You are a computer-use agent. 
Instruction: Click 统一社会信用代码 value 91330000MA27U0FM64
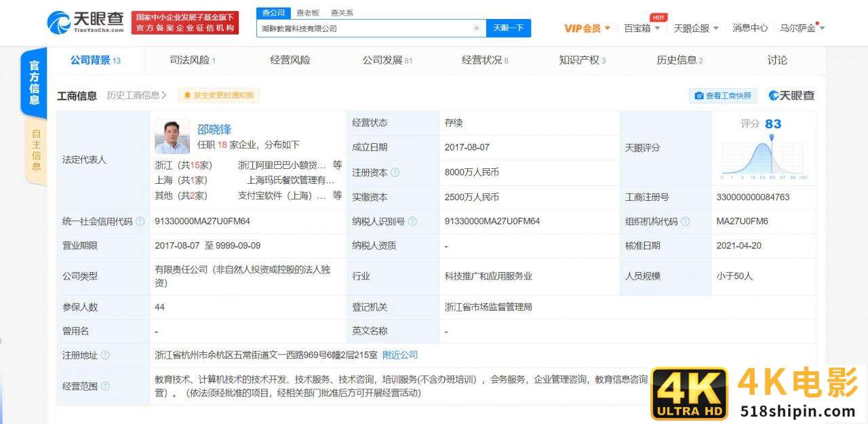(x=203, y=221)
